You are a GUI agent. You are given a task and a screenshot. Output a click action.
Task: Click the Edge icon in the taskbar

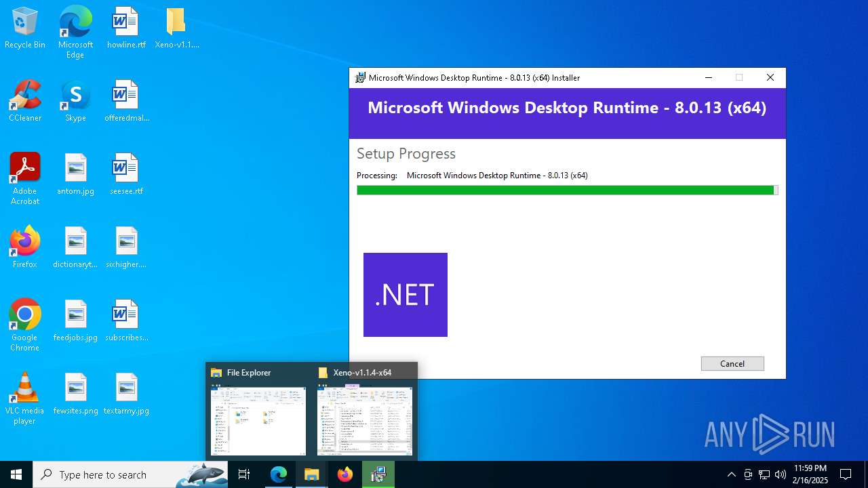(x=279, y=474)
